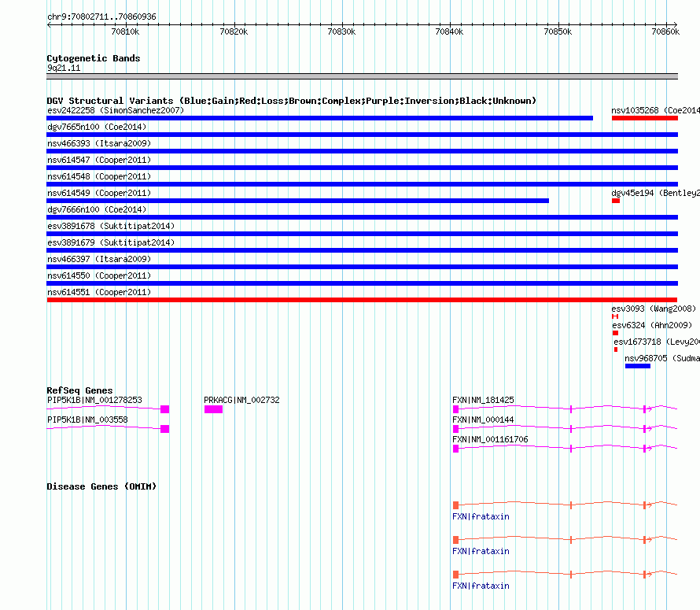Click the nsv1035268 red loss bar
700x610 pixels.
point(645,118)
